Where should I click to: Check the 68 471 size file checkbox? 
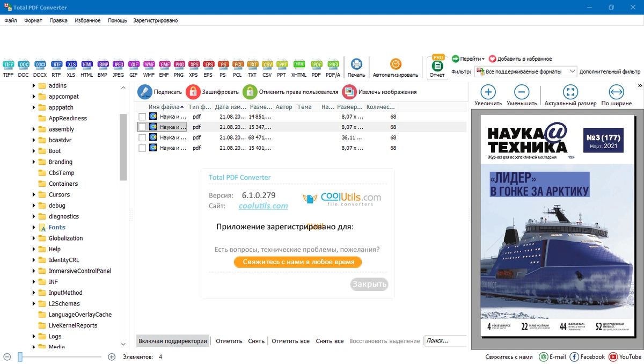point(142,137)
